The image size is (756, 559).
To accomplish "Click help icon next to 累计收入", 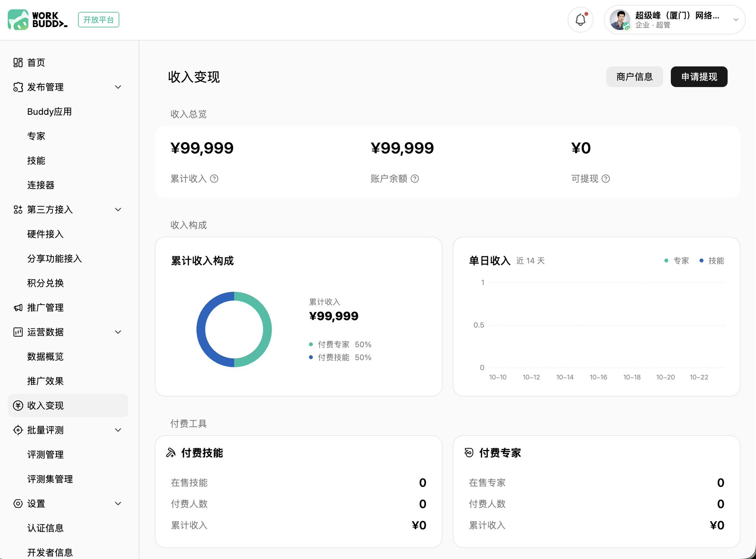I will tap(214, 179).
